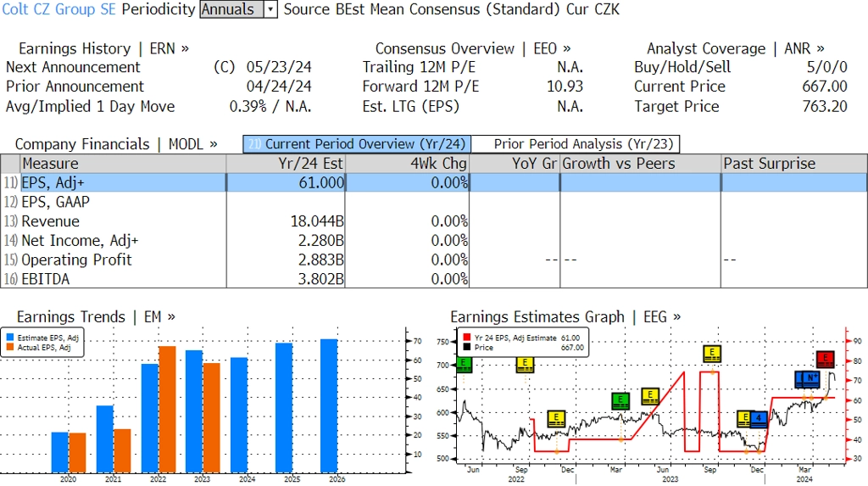Switch to Current Period Overview (Yr/24) tab
Screen dimensions: 868x486
pos(357,144)
